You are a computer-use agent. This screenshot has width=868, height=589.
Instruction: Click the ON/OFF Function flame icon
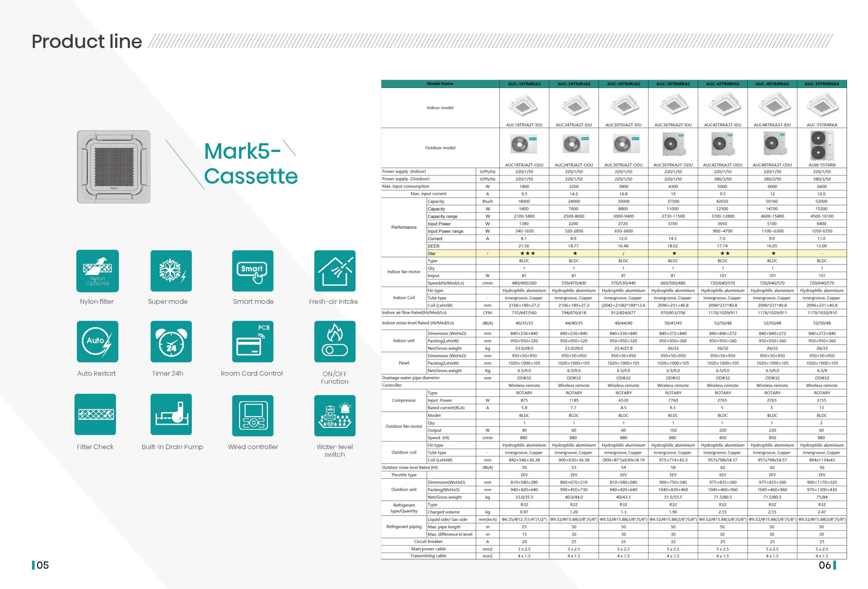click(335, 341)
